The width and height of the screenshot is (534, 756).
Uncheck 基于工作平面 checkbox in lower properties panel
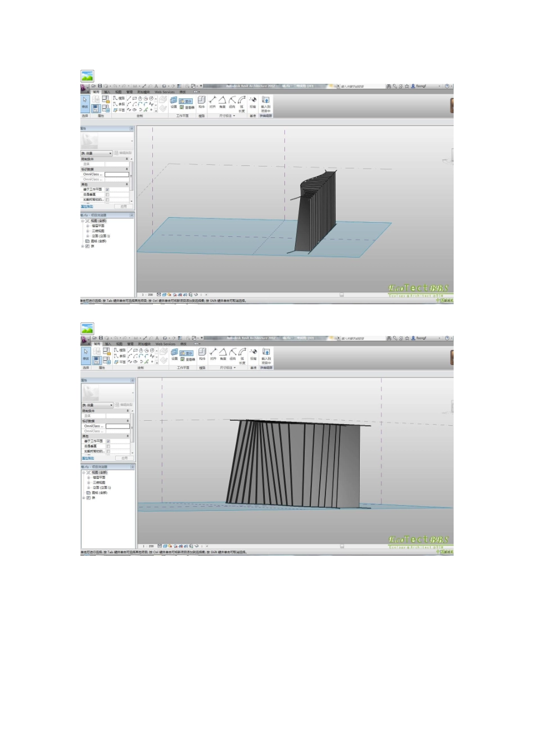pos(108,441)
